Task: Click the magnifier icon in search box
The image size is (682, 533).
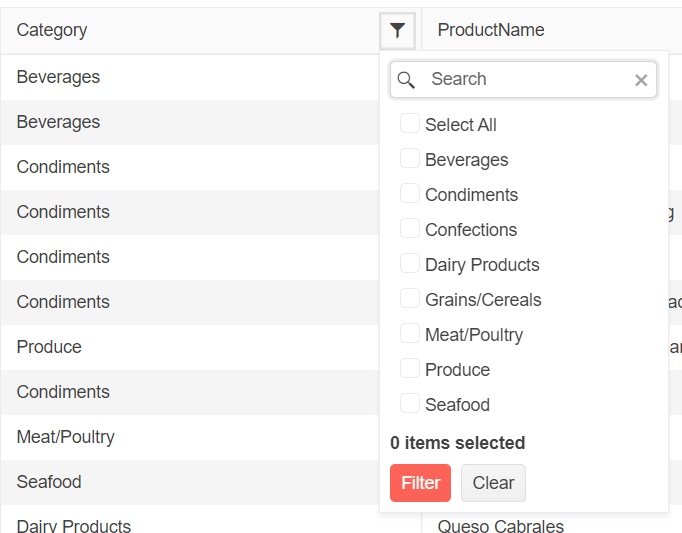Action: coord(406,80)
